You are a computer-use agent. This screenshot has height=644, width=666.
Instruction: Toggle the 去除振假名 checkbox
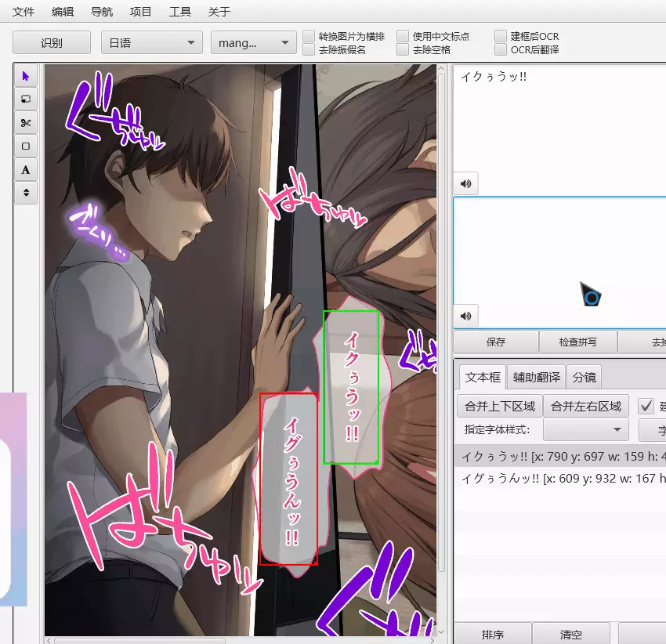pyautogui.click(x=309, y=49)
